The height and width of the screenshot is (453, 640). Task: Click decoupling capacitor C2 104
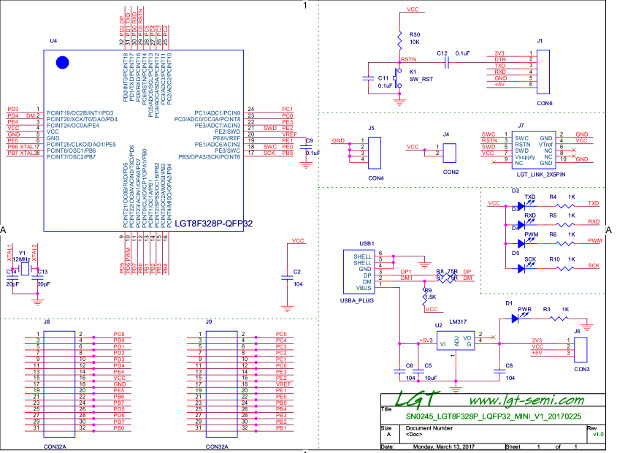(287, 278)
